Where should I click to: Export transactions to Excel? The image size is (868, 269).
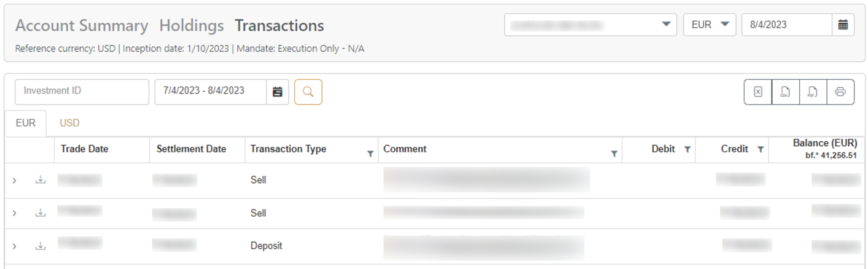pyautogui.click(x=757, y=92)
